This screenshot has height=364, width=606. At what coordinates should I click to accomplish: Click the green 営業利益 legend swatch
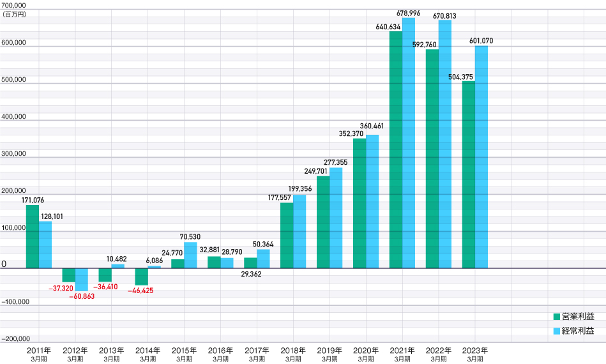tap(556, 317)
